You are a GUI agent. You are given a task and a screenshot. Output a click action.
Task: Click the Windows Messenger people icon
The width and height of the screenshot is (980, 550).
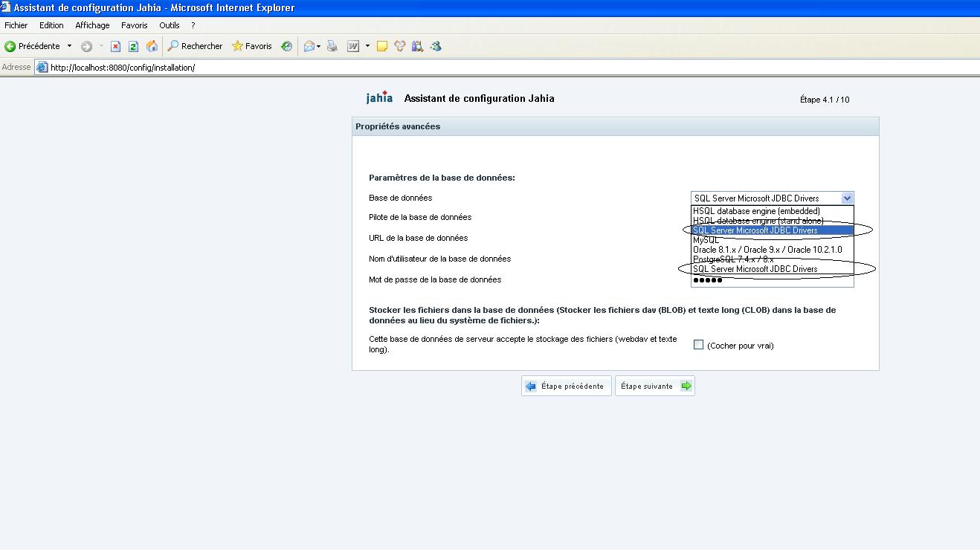coord(436,46)
